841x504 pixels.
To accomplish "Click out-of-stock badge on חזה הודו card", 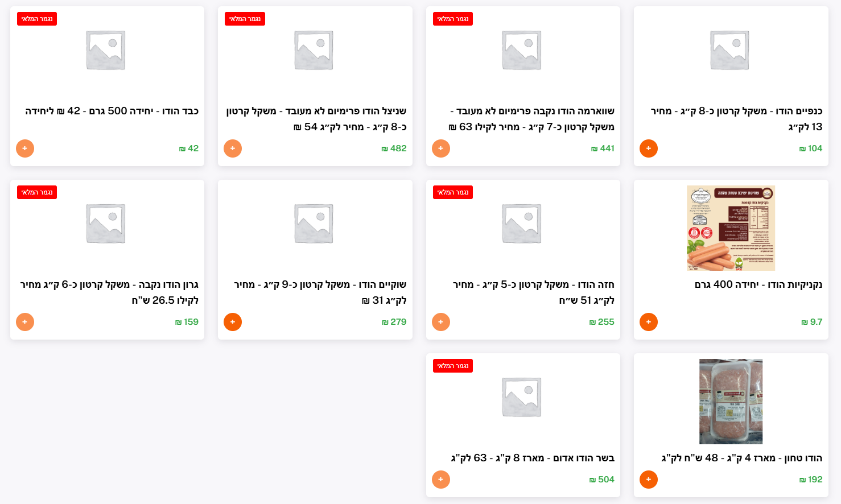I will tap(453, 192).
